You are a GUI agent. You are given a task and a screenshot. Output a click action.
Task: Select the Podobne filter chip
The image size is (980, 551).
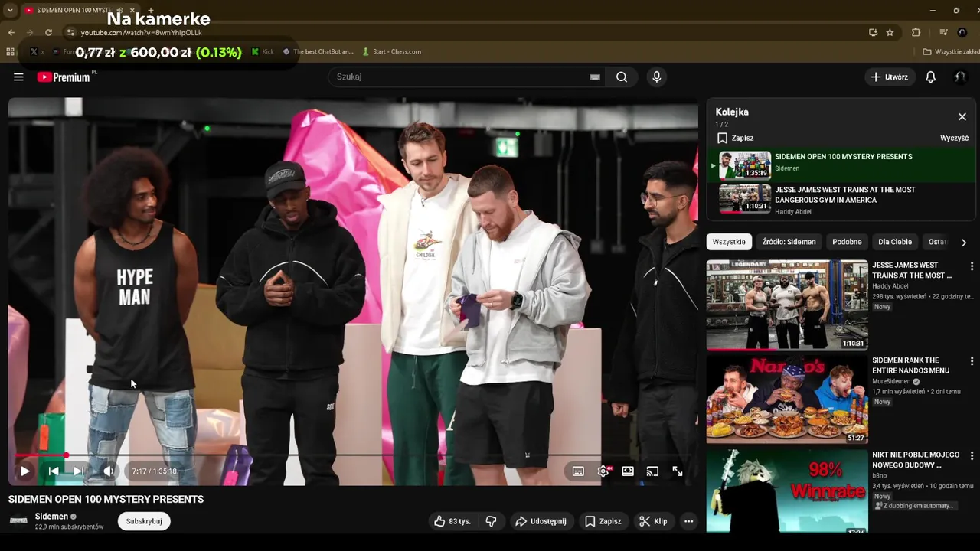click(847, 242)
